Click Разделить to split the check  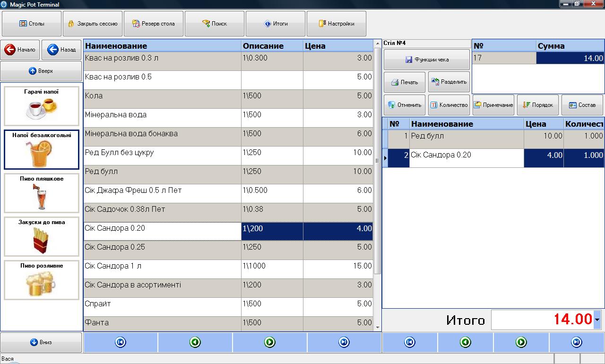pyautogui.click(x=449, y=82)
